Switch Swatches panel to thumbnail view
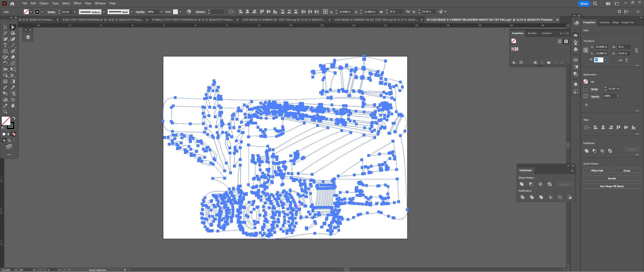This screenshot has width=644, height=272. click(566, 42)
